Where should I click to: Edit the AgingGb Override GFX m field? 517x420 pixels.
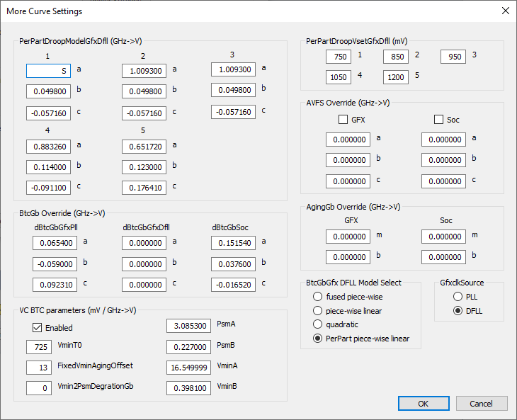(x=348, y=237)
